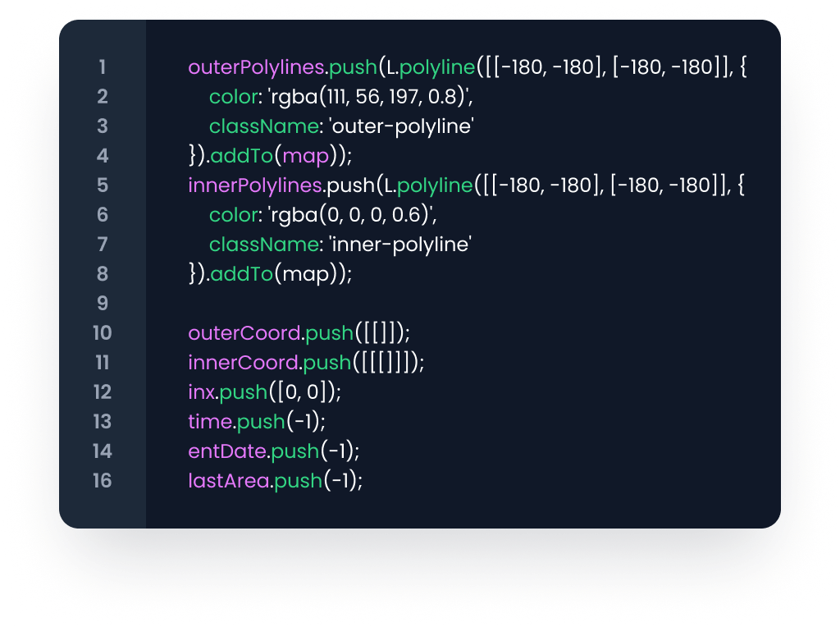Click the entDate variable name
This screenshot has height=627, width=840.
click(x=226, y=451)
